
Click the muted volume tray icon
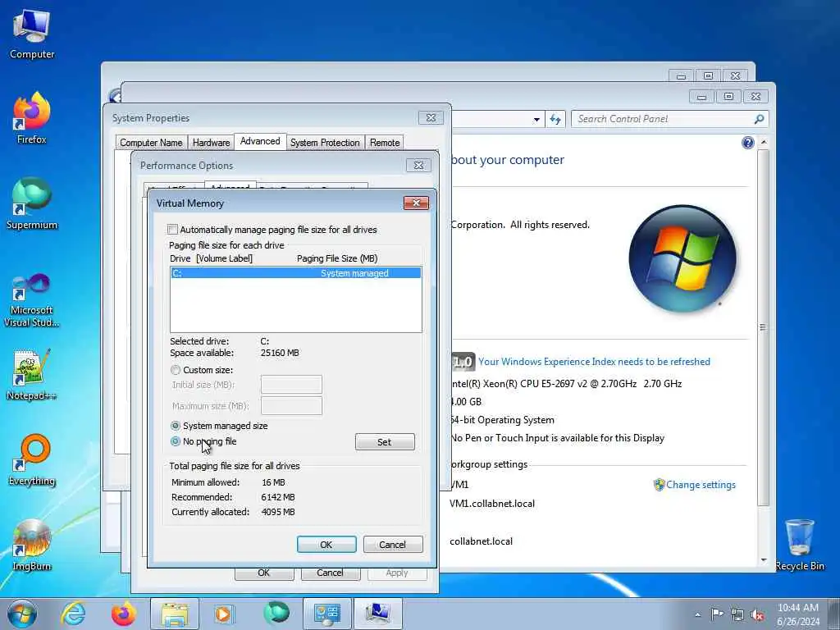coord(757,614)
